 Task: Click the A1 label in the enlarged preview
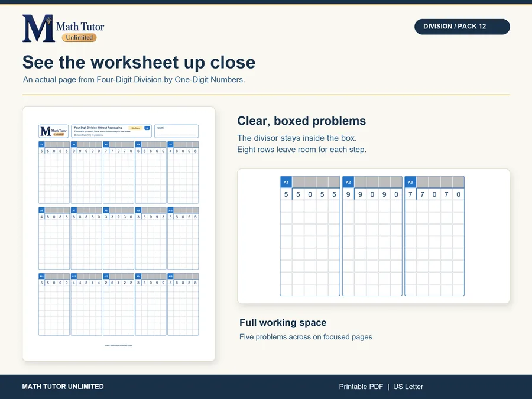pyautogui.click(x=286, y=182)
